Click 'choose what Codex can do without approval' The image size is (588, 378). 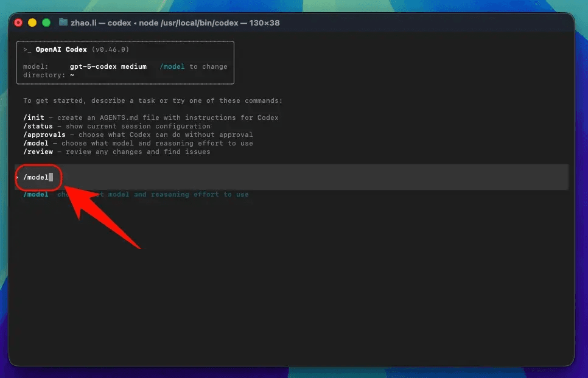(166, 135)
